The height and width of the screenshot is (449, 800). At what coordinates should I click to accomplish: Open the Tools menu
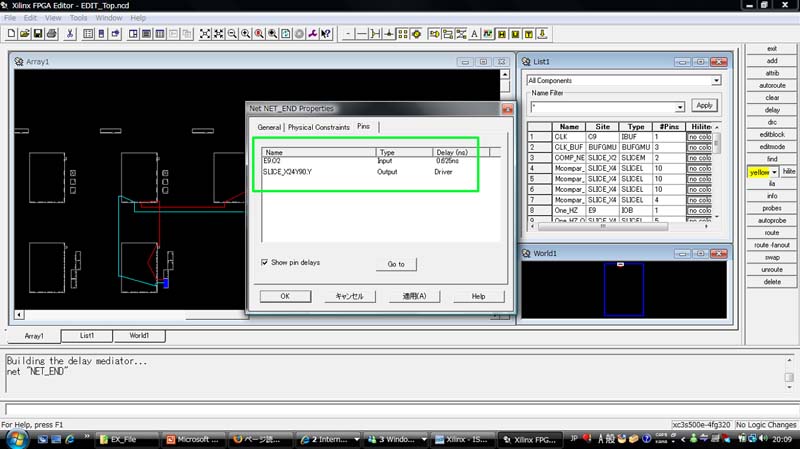(x=79, y=18)
